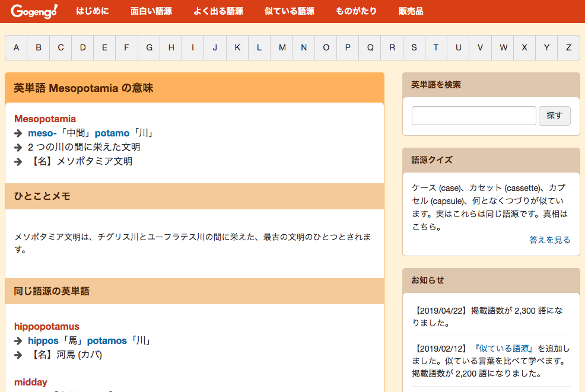Click the 2019/04/22 announcement text

[x=487, y=317]
